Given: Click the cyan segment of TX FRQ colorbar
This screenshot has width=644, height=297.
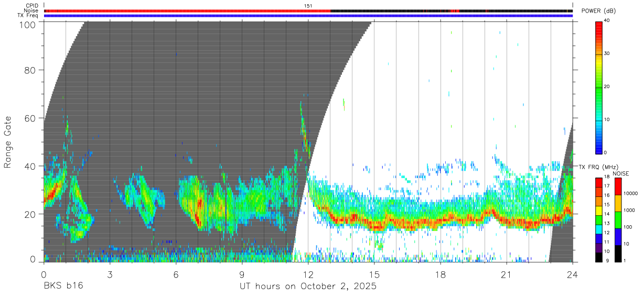Looking at the screenshot, I should 598,229.
